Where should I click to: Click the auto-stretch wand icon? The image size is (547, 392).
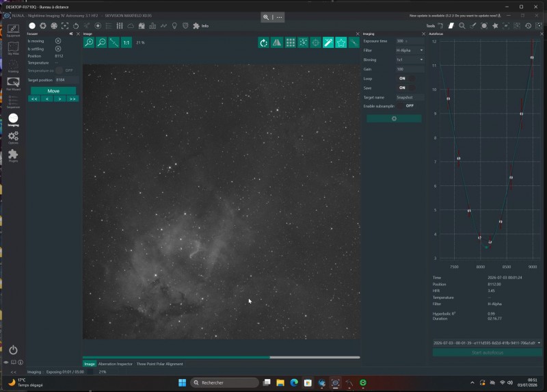pyautogui.click(x=328, y=42)
